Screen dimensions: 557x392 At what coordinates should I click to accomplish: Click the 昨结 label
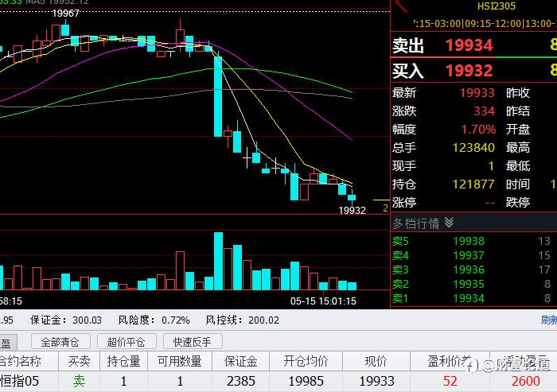[518, 111]
